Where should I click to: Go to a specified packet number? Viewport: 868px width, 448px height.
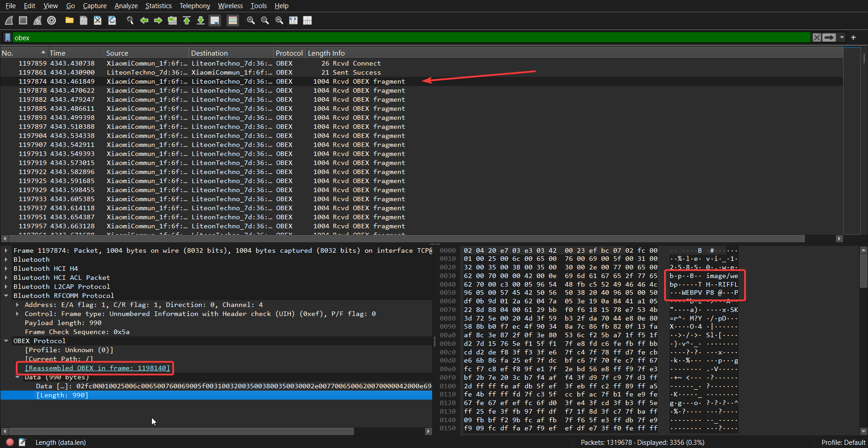tap(172, 20)
